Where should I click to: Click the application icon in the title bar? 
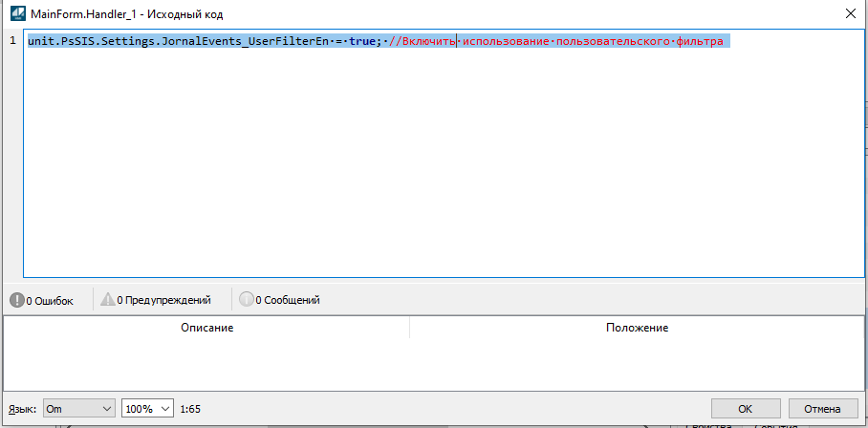17,14
